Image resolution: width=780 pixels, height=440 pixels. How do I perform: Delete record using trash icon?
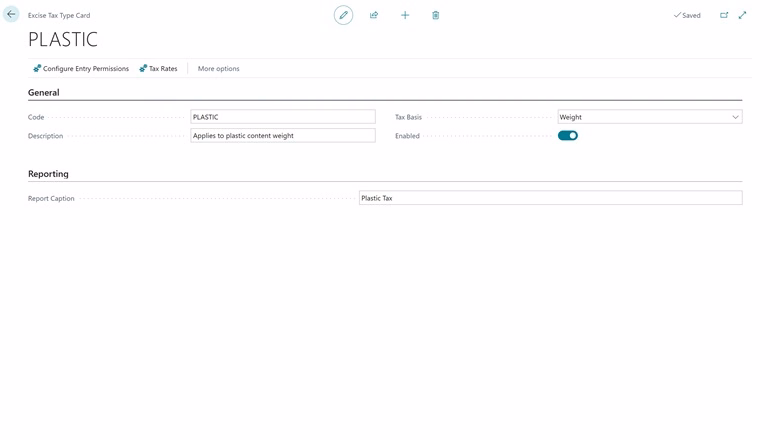(x=435, y=15)
